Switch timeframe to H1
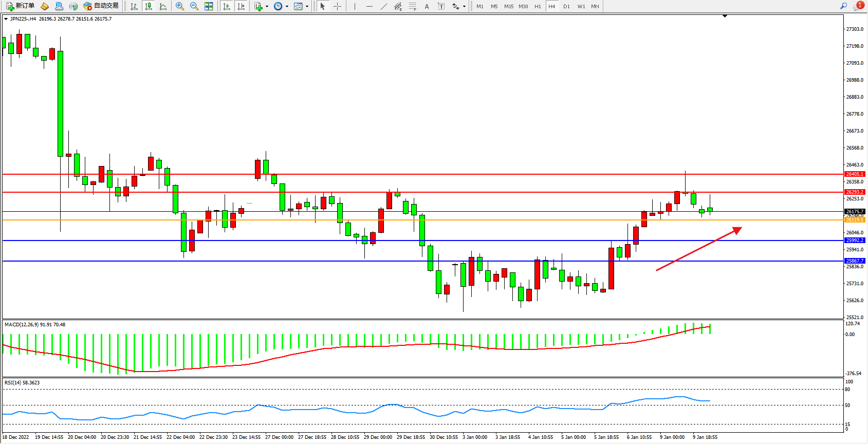 coord(538,6)
